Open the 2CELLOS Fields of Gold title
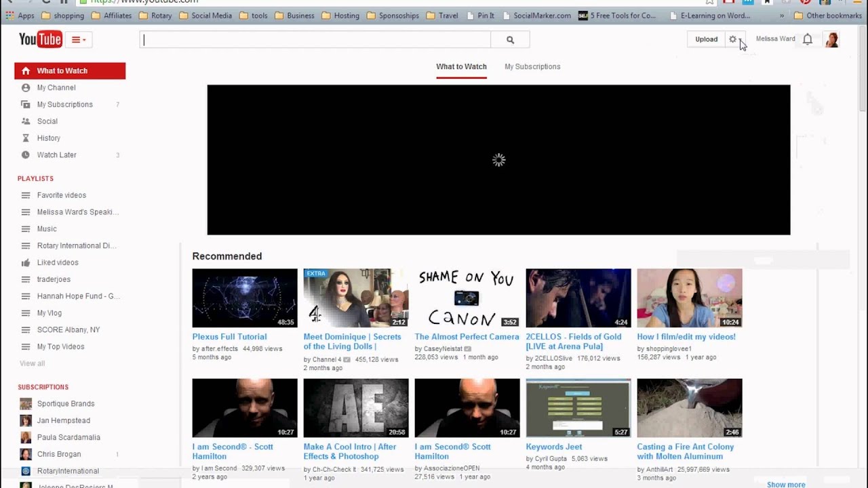This screenshot has height=488, width=868. coord(574,342)
